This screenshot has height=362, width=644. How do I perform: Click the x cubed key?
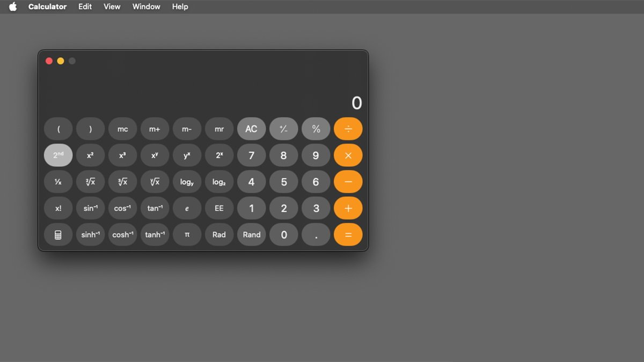coord(122,156)
